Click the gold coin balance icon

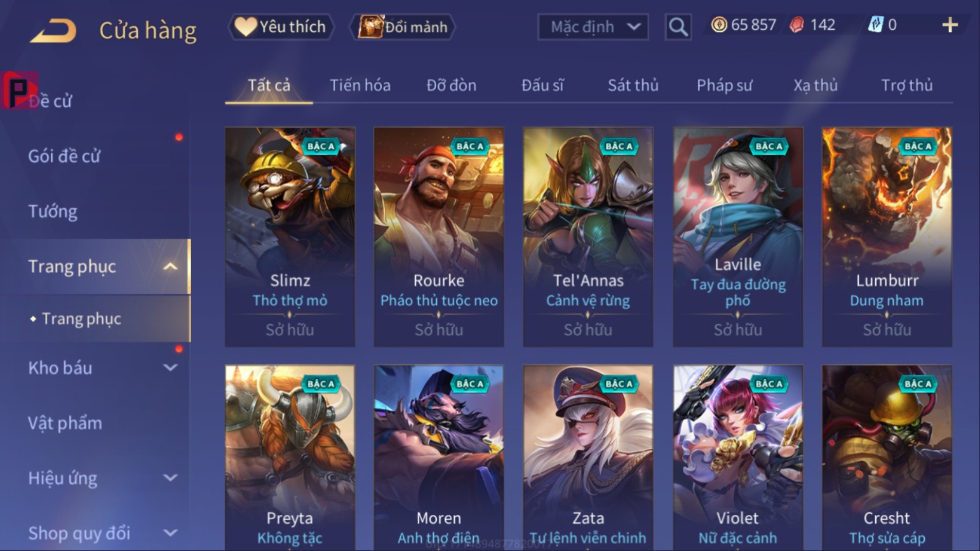[719, 25]
